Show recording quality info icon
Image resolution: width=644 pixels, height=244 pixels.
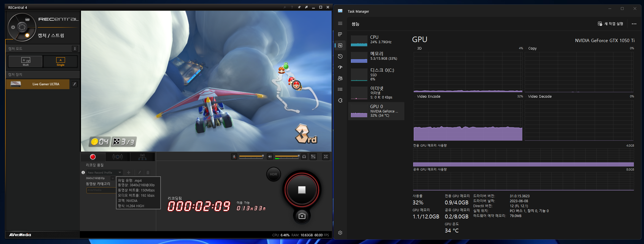83,172
